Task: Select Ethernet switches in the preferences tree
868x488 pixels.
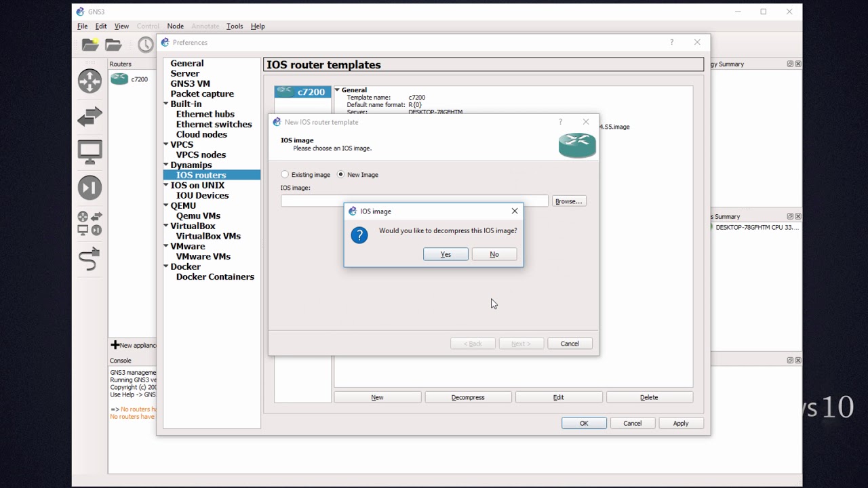Action: (214, 124)
